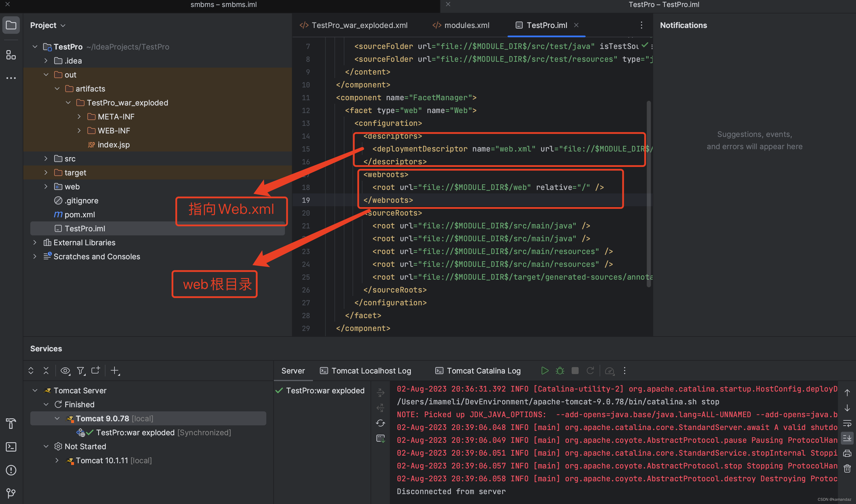856x504 pixels.
Task: Expand the src folder
Action: pos(46,158)
